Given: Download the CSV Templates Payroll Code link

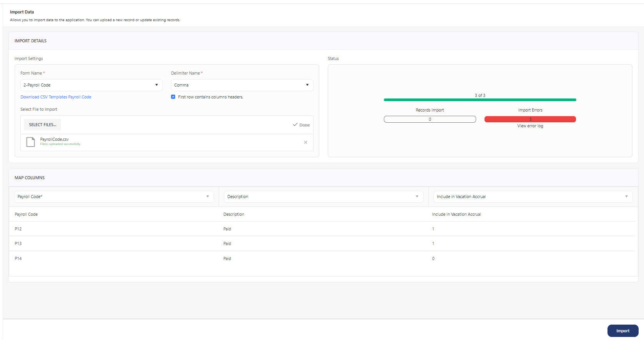Looking at the screenshot, I should click(x=56, y=97).
